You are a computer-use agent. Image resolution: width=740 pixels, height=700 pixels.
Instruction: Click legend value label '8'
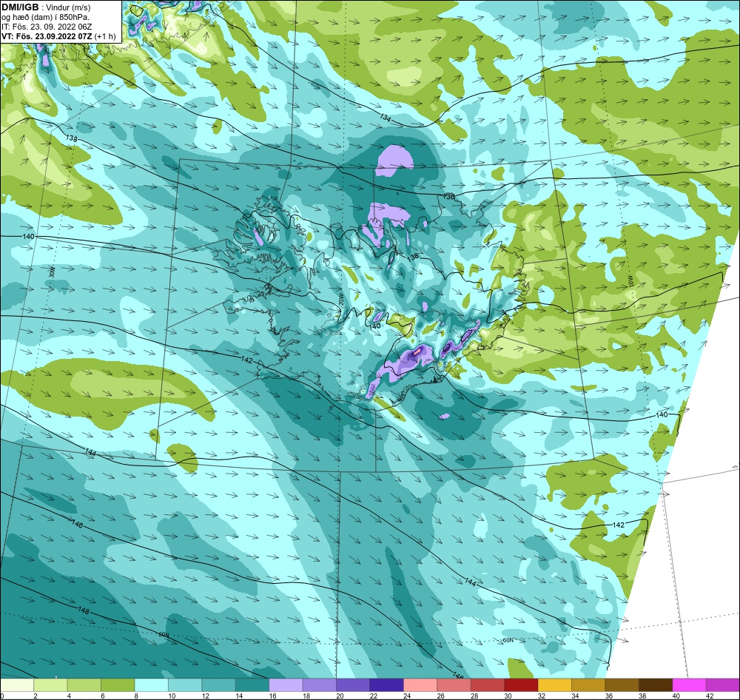click(135, 696)
